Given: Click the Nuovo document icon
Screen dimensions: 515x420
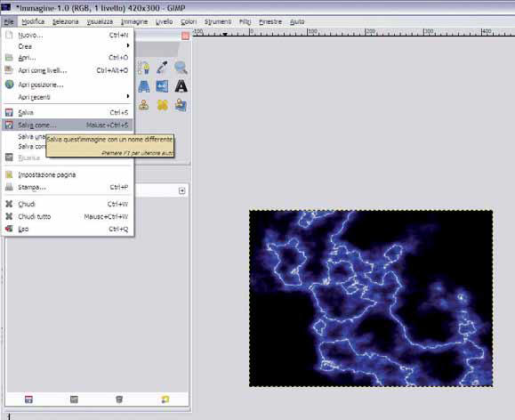Looking at the screenshot, I should pos(9,35).
